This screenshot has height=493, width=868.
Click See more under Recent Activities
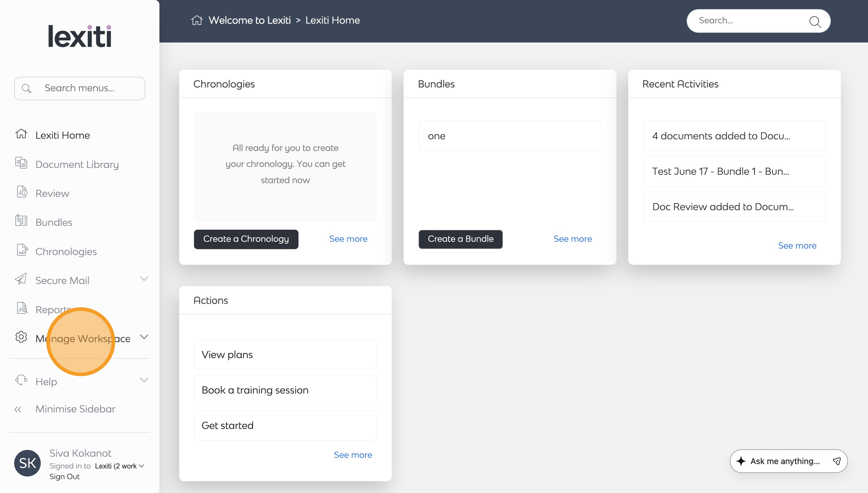(797, 246)
